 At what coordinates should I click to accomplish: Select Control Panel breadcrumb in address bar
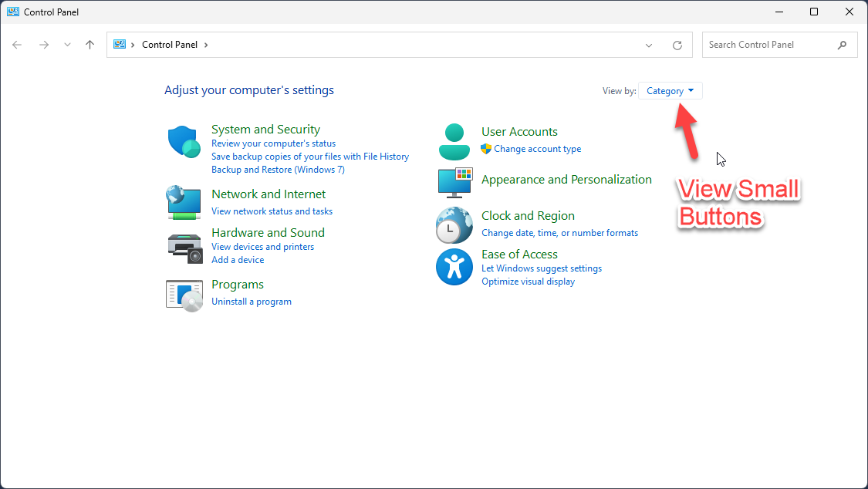(x=170, y=45)
